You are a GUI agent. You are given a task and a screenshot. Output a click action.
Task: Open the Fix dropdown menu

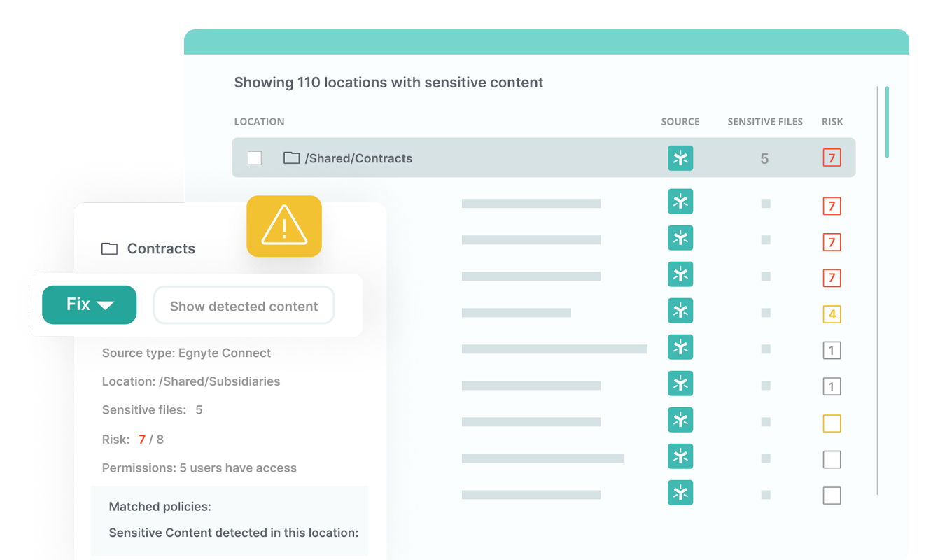click(89, 304)
